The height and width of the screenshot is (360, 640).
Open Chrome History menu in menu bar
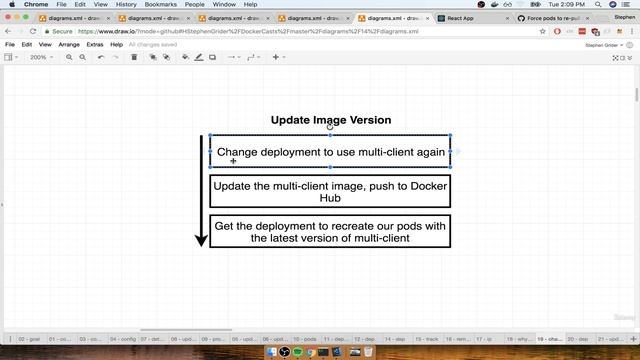point(126,4)
